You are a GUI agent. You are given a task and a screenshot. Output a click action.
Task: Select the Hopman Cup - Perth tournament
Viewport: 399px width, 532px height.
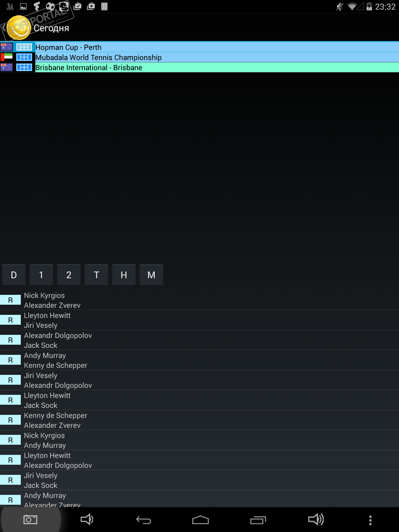pyautogui.click(x=199, y=47)
